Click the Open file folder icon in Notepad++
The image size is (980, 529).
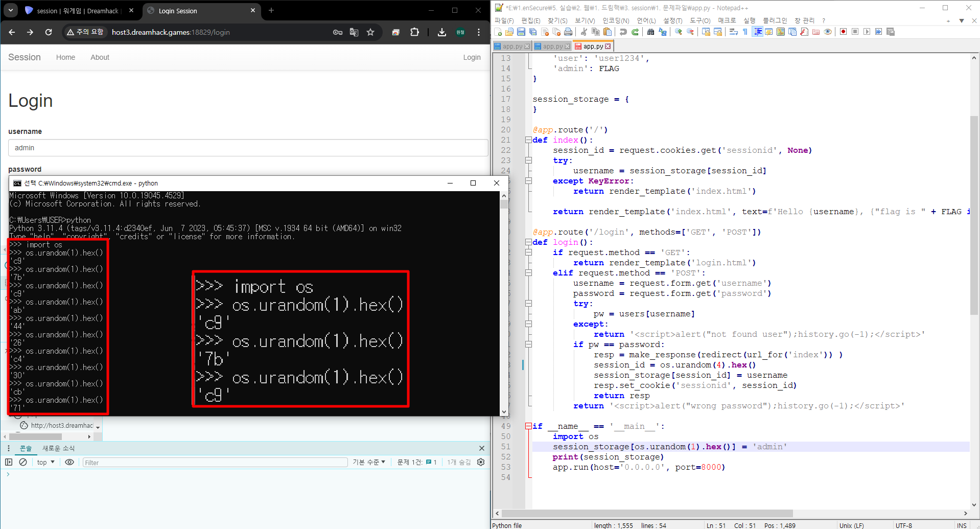(x=509, y=32)
